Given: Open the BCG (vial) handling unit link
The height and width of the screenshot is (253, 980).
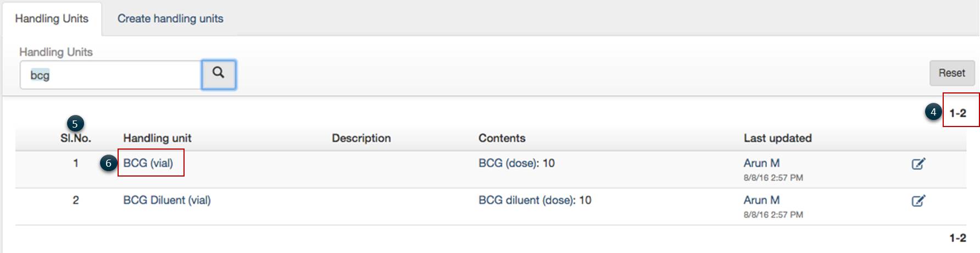Looking at the screenshot, I should click(148, 163).
